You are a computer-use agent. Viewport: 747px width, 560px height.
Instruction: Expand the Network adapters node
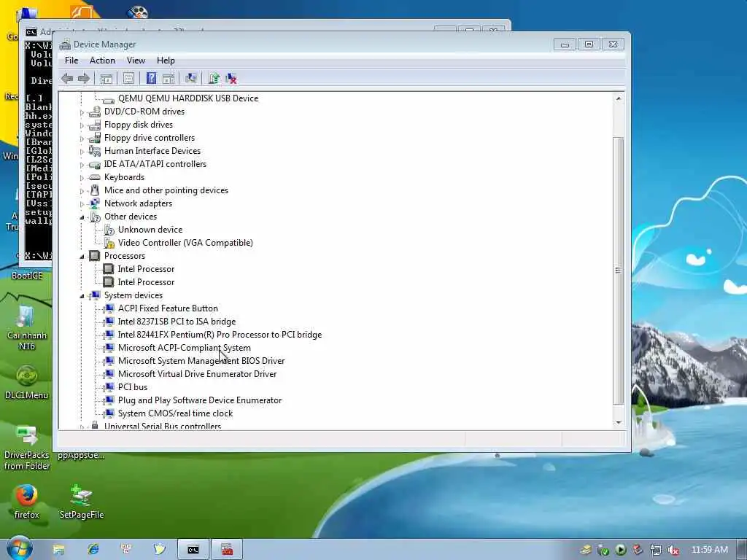82,204
